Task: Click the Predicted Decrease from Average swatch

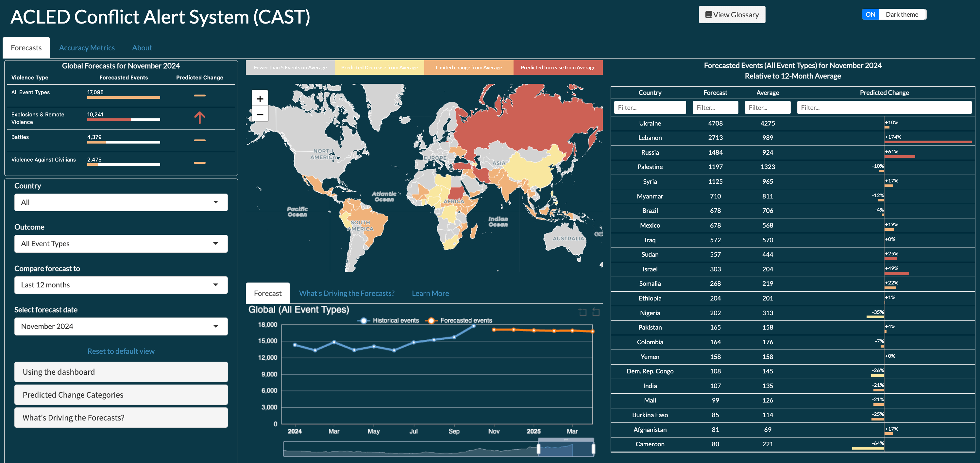Action: tap(380, 67)
